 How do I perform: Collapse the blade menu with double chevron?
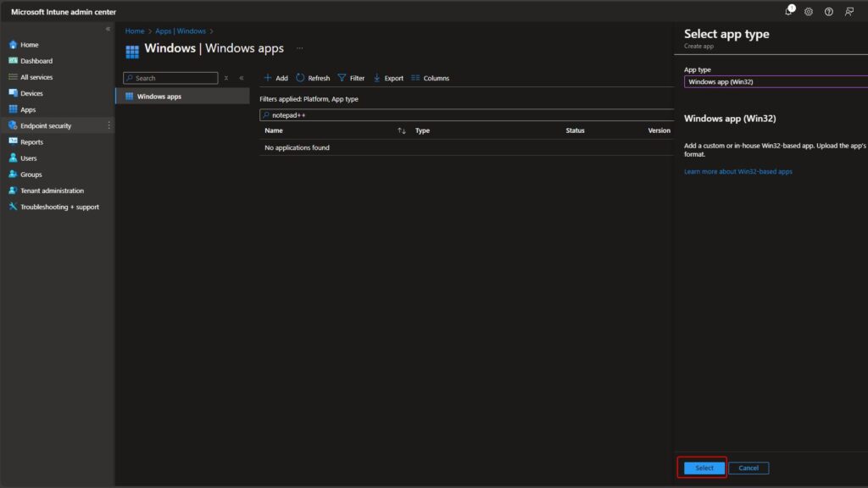pos(242,78)
